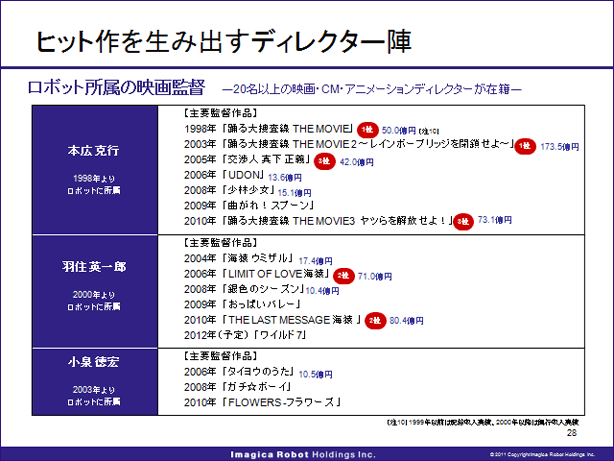Click the 2010年 FLOWERS-フラワーズ entry
Viewport: 614px width, 461px height.
(263, 402)
